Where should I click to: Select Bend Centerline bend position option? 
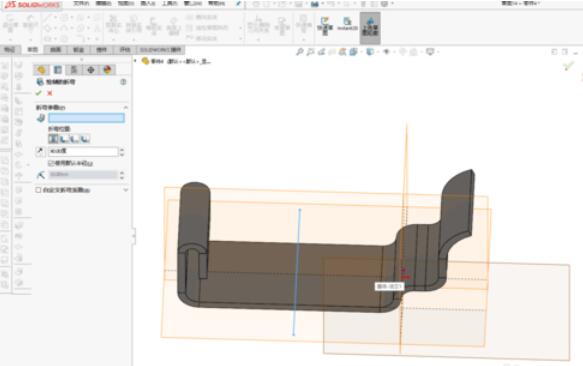point(53,139)
